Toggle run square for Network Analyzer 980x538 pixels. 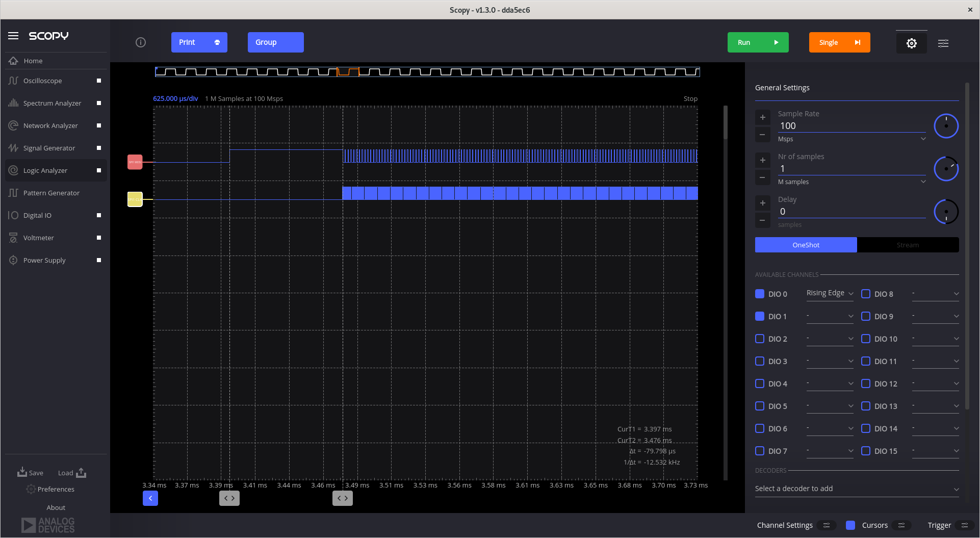(x=99, y=125)
